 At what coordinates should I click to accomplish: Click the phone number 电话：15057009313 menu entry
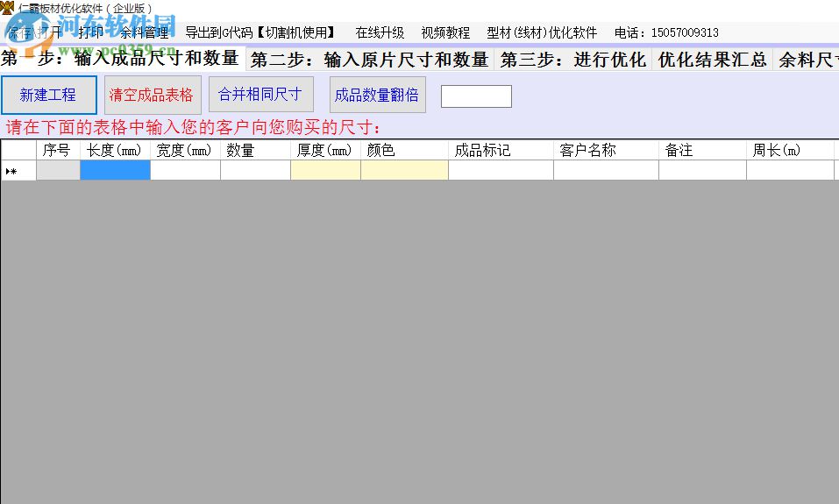666,32
